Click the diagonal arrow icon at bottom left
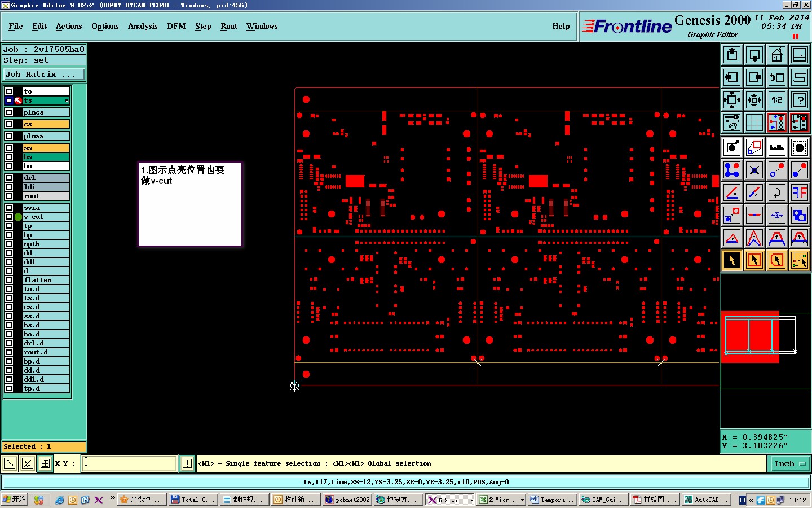 tap(10, 464)
